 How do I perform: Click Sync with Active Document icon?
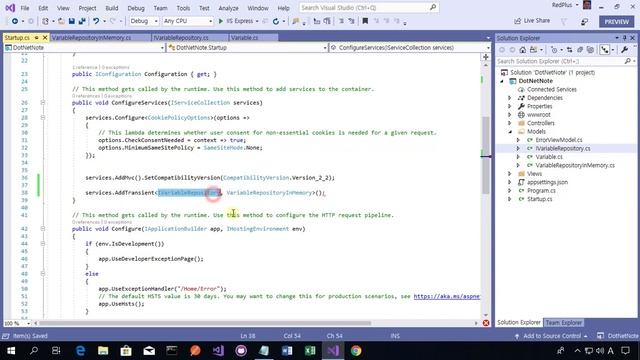tap(570, 50)
